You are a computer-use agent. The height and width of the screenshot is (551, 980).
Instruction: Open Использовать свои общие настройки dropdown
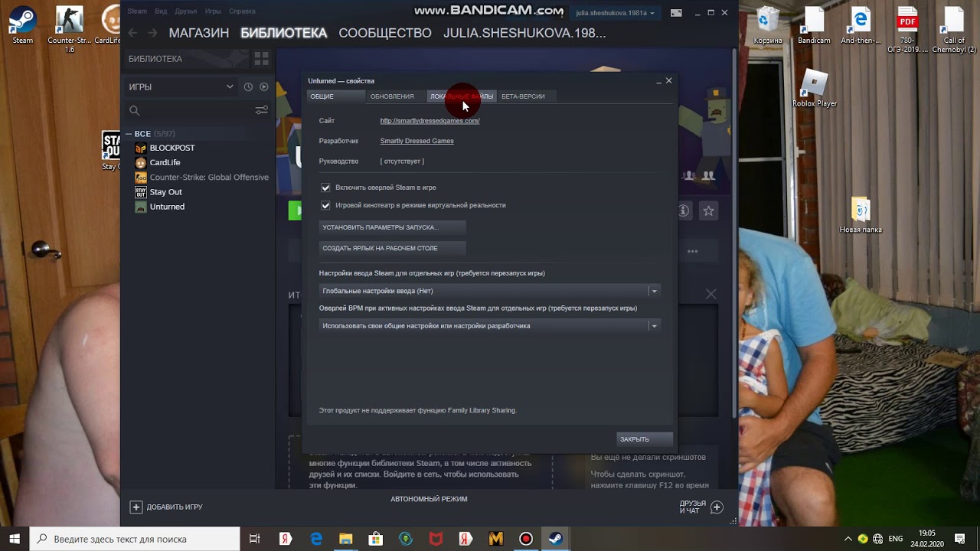tap(489, 326)
